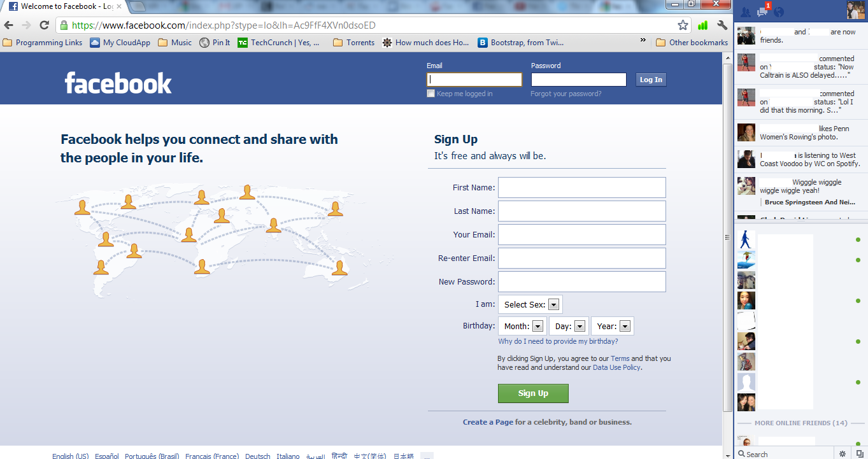868x459 pixels.
Task: Bookmark this page with the star icon
Action: click(x=683, y=24)
